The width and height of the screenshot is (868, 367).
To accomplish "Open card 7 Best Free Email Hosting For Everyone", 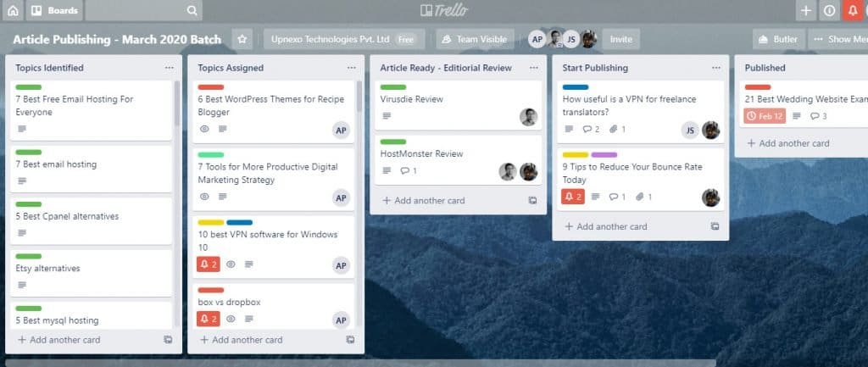I will tap(92, 110).
